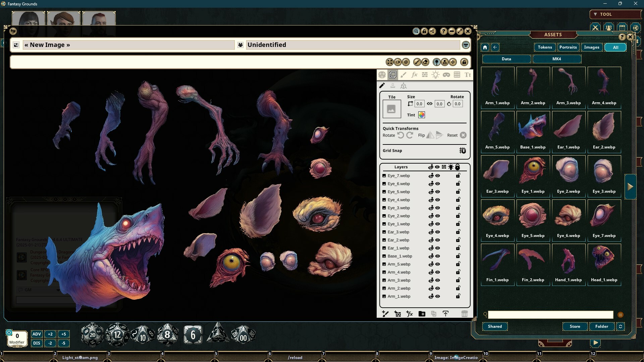Toggle visibility of the Base_1.webp layer

[438, 256]
